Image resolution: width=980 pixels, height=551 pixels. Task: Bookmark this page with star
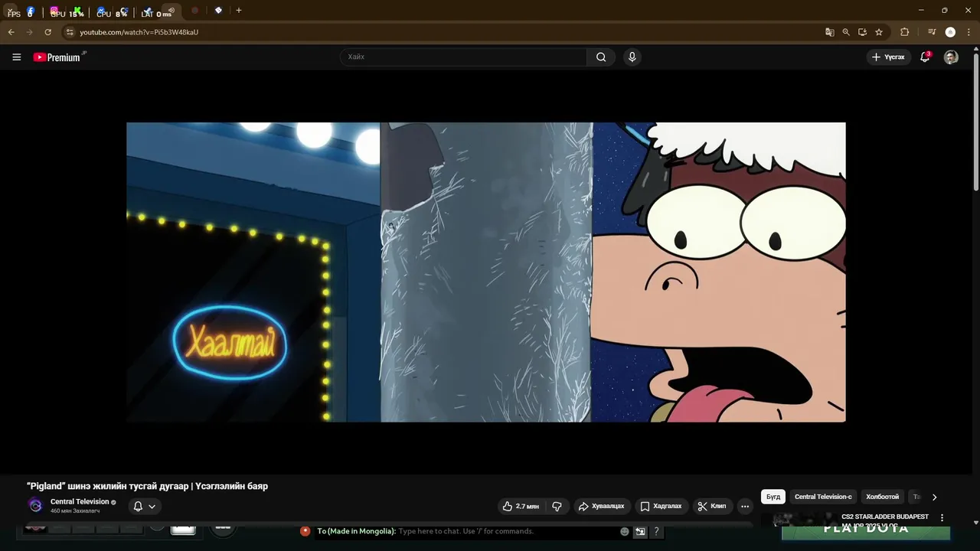[879, 32]
